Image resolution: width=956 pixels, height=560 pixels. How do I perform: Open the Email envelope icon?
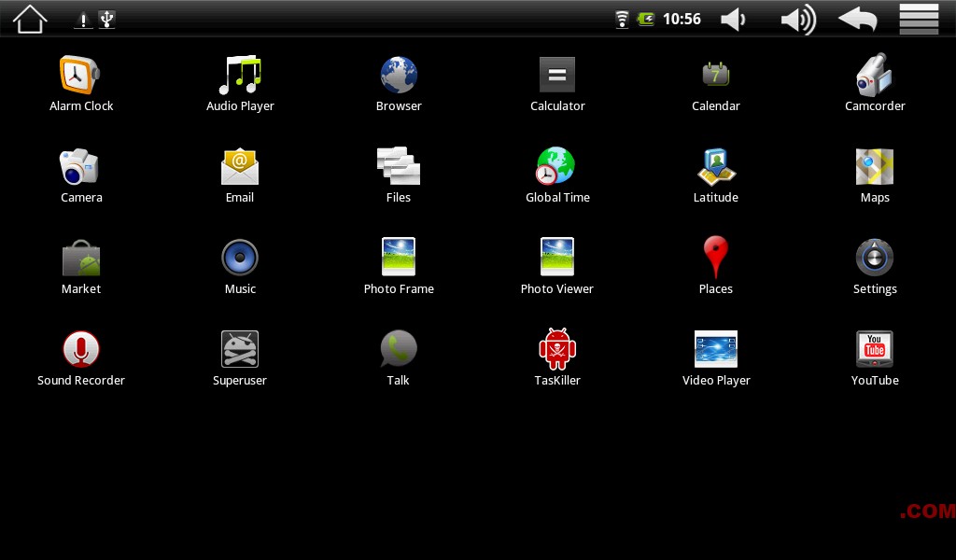[240, 166]
